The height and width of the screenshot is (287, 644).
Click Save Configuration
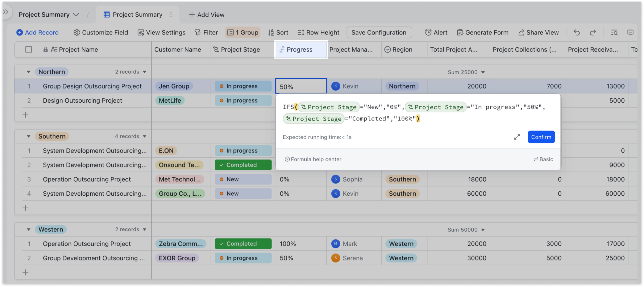tap(379, 32)
